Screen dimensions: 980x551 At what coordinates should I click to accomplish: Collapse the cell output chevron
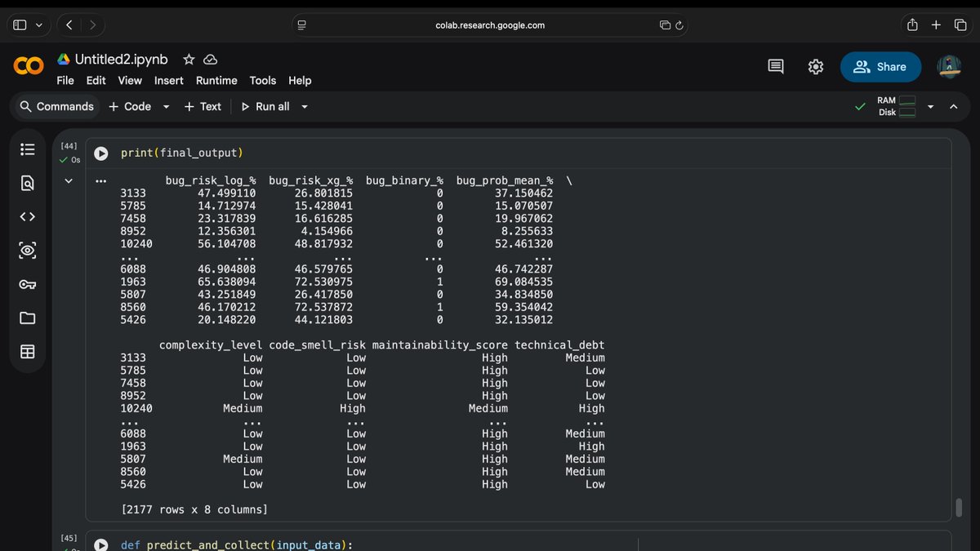69,181
